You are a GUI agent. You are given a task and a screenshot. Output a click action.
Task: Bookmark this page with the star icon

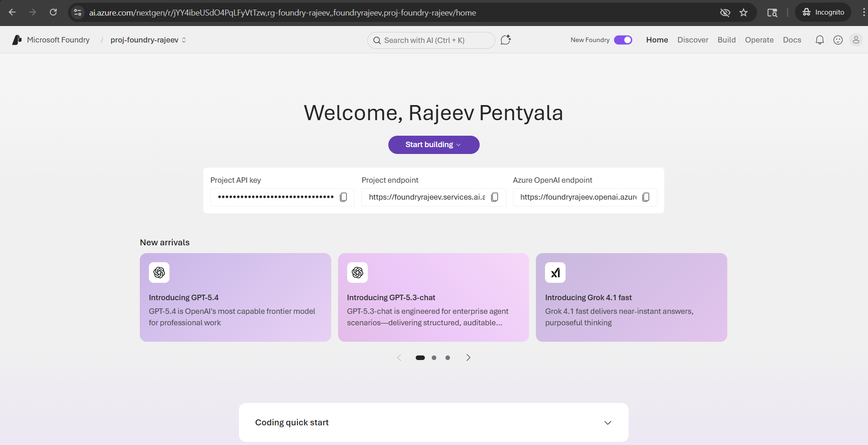[743, 13]
